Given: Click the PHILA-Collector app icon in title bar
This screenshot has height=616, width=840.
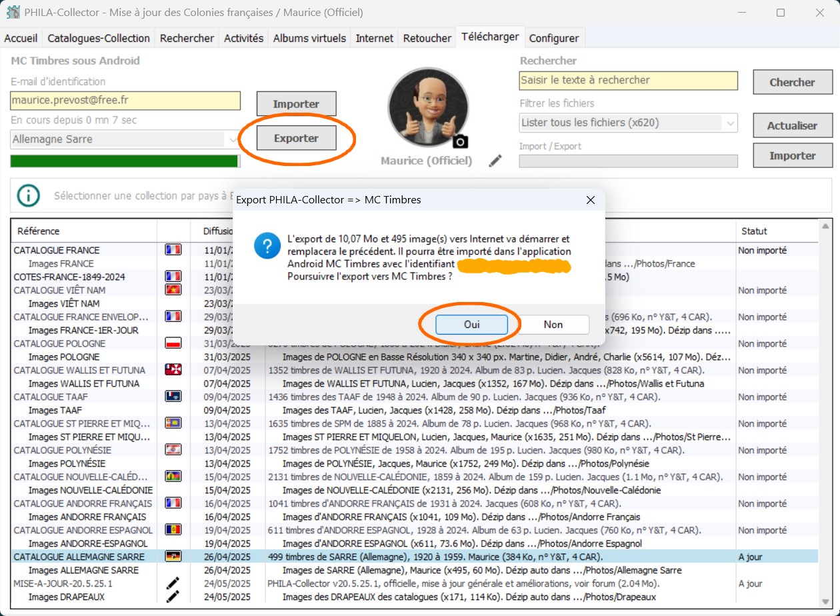Looking at the screenshot, I should 13,12.
